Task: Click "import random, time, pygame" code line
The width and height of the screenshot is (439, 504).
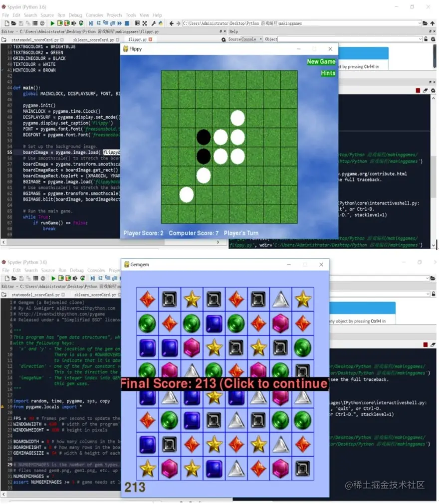Action: point(62,401)
